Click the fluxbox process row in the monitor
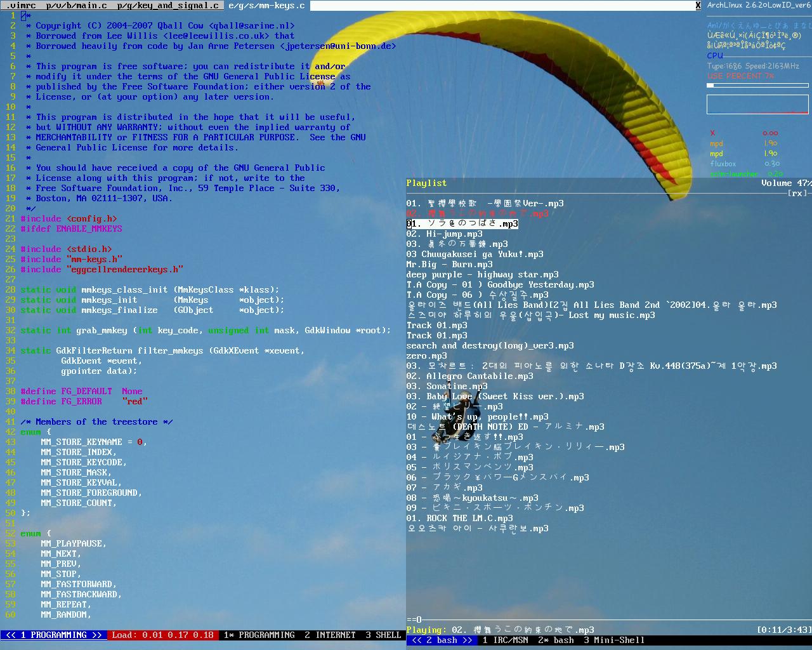The image size is (812, 650). (745, 164)
